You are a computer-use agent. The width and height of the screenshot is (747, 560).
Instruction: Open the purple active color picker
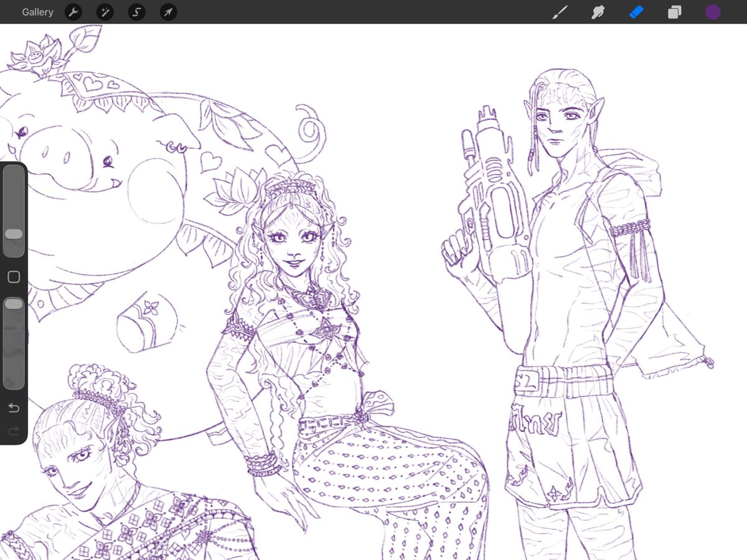click(713, 12)
